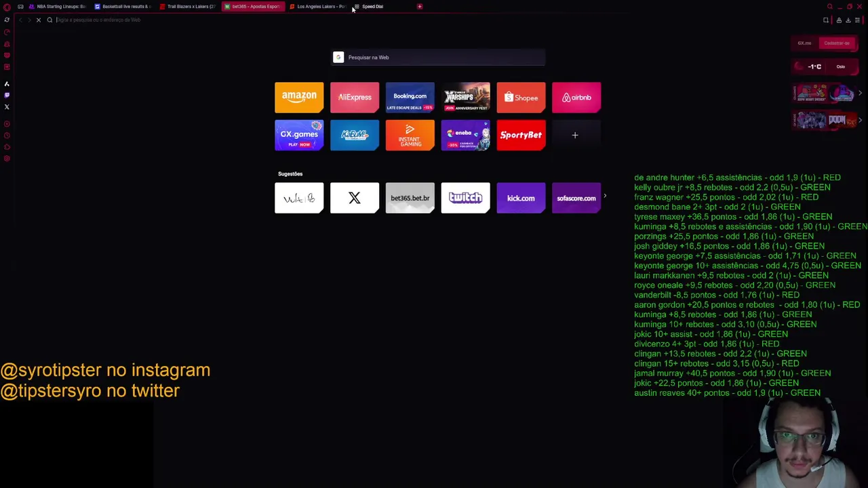Viewport: 868px width, 488px height.
Task: Click the snapshot icon in the toolbar
Action: [826, 20]
